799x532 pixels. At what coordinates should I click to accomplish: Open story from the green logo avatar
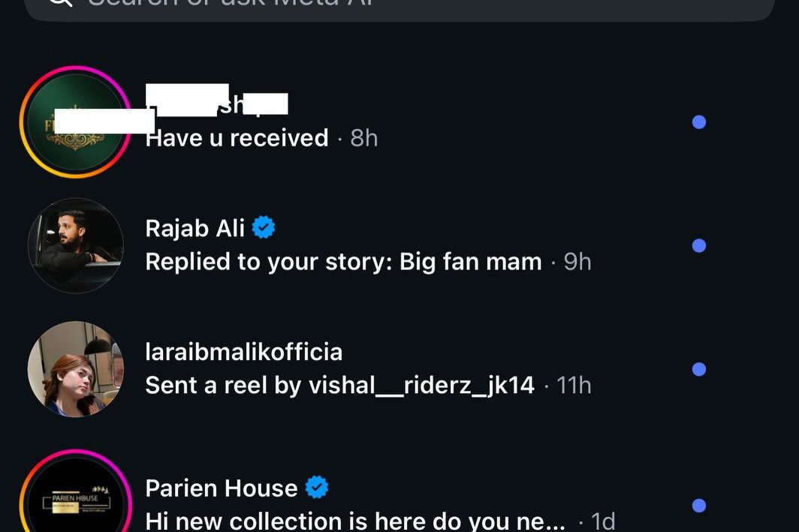(75, 122)
